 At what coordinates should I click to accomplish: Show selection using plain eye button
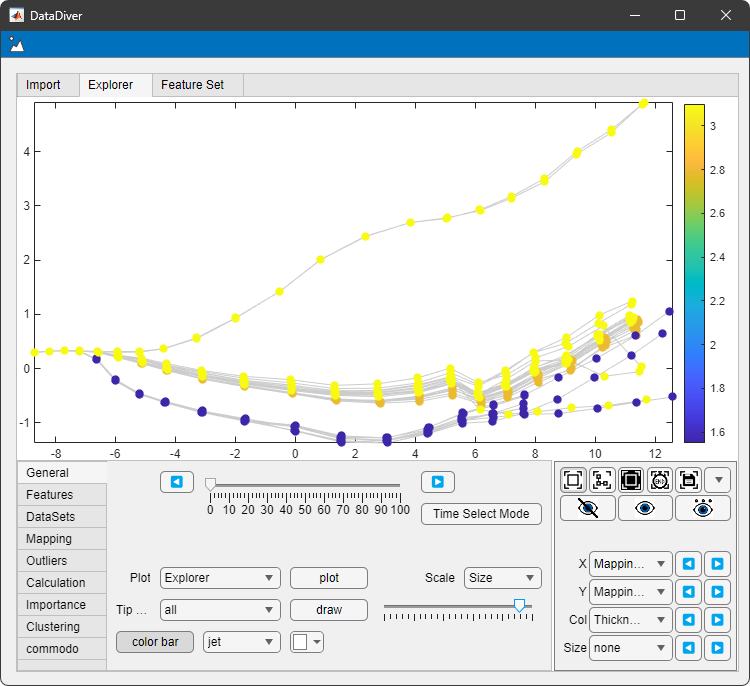(645, 508)
